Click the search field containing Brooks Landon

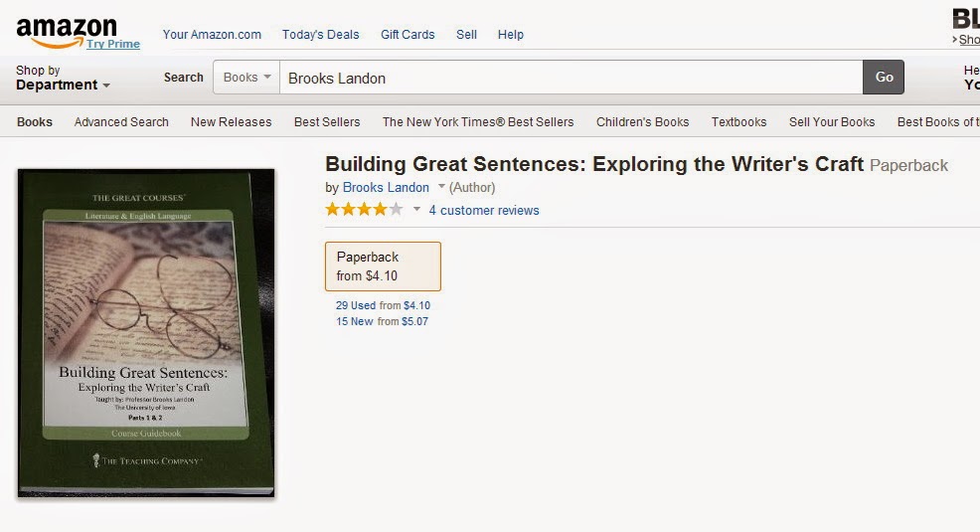pos(570,78)
